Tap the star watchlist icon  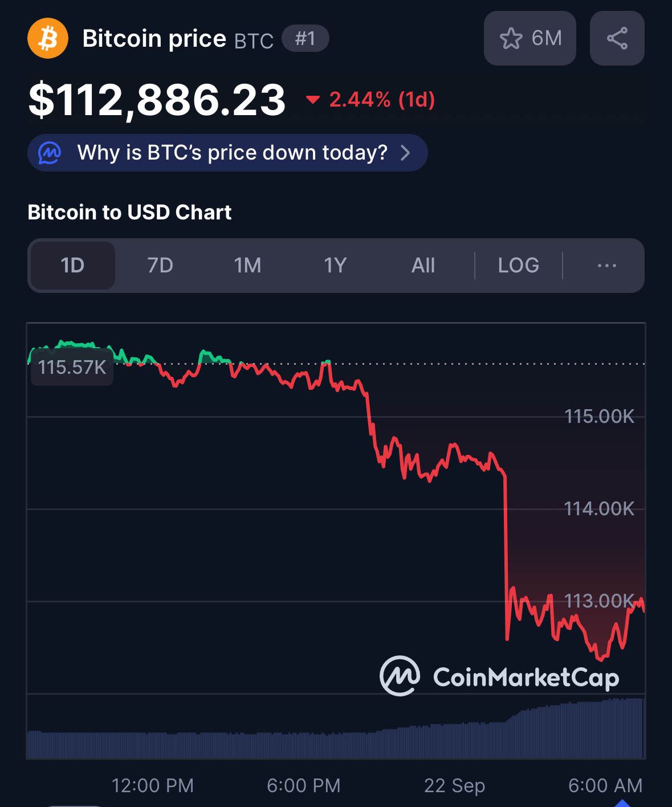[511, 39]
